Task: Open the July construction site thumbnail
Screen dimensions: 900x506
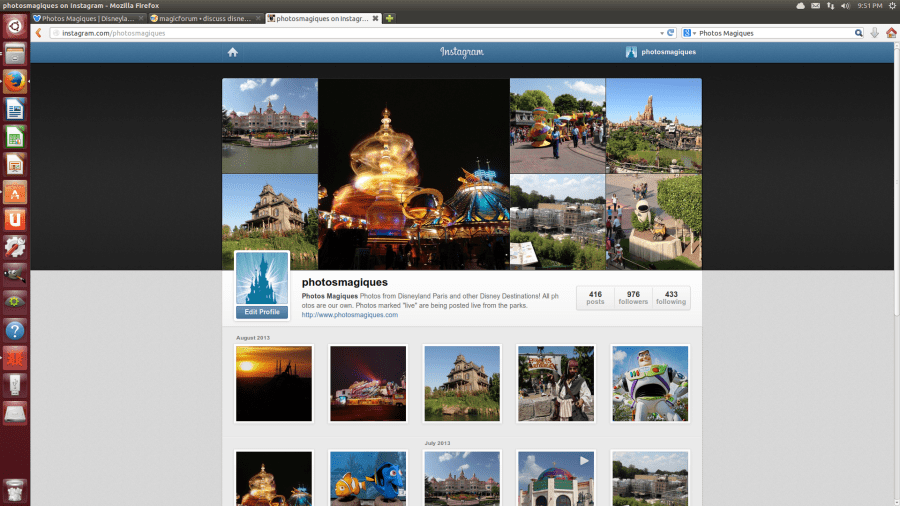Action: (x=650, y=478)
